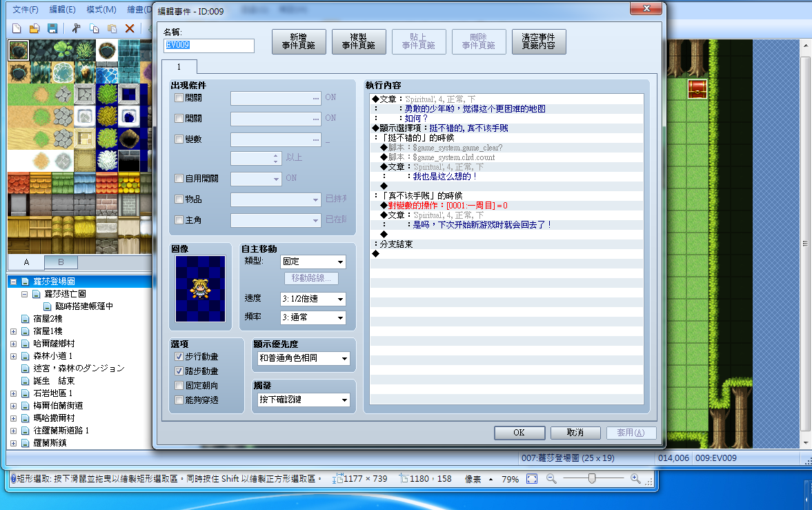Click the selection size icon beside 1177 × 739

337,478
